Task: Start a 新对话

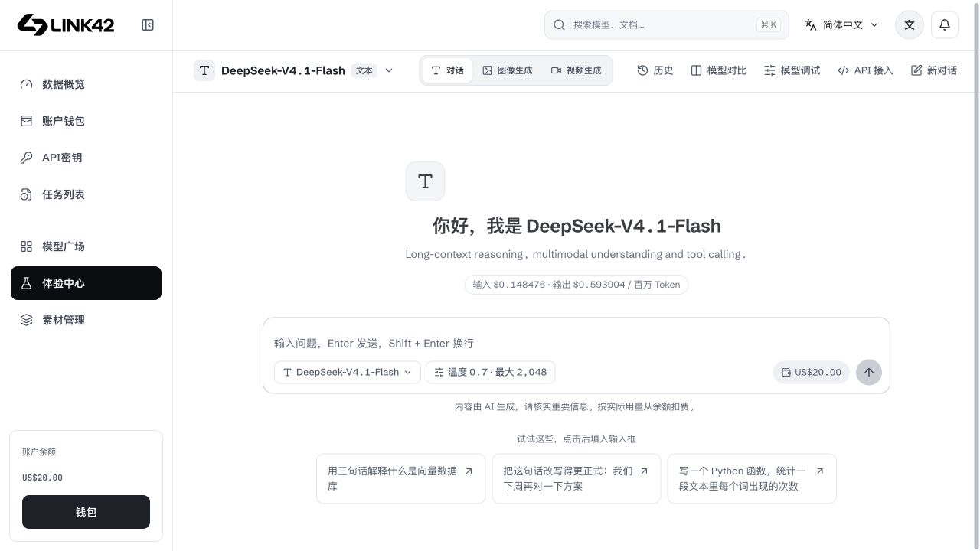Action: tap(934, 70)
